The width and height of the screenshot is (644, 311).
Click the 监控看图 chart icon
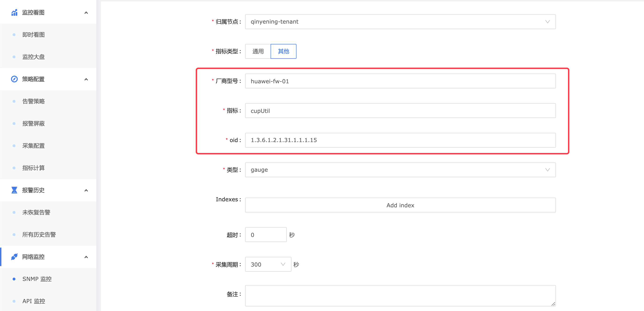(x=14, y=12)
